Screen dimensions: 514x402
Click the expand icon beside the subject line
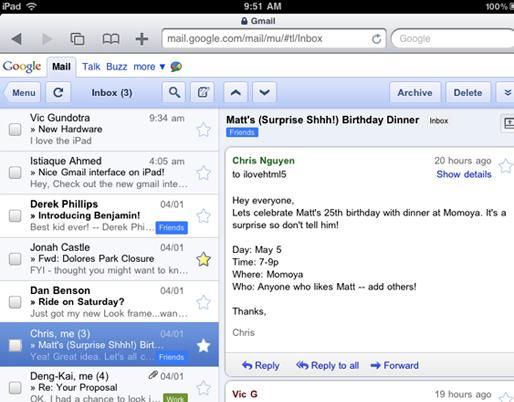tap(507, 123)
